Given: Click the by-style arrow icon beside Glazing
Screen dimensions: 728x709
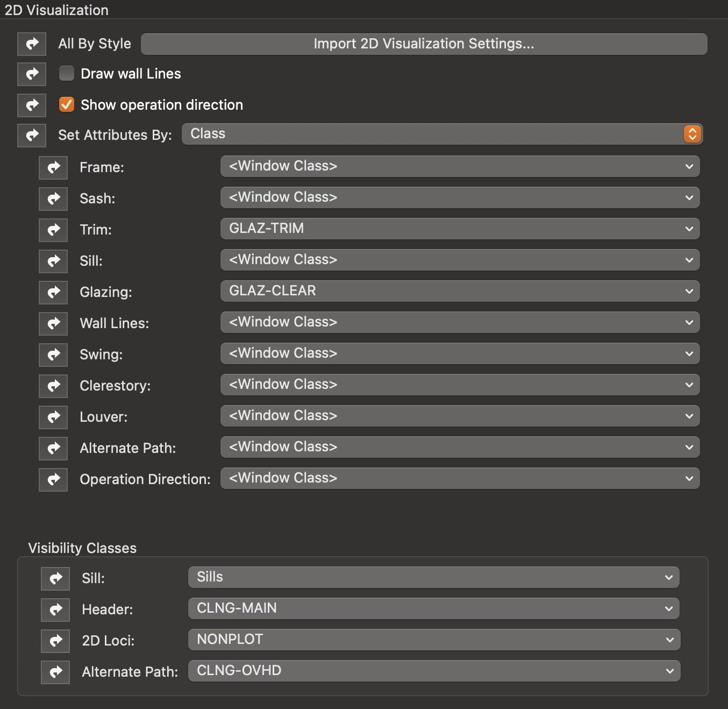Looking at the screenshot, I should [x=53, y=292].
